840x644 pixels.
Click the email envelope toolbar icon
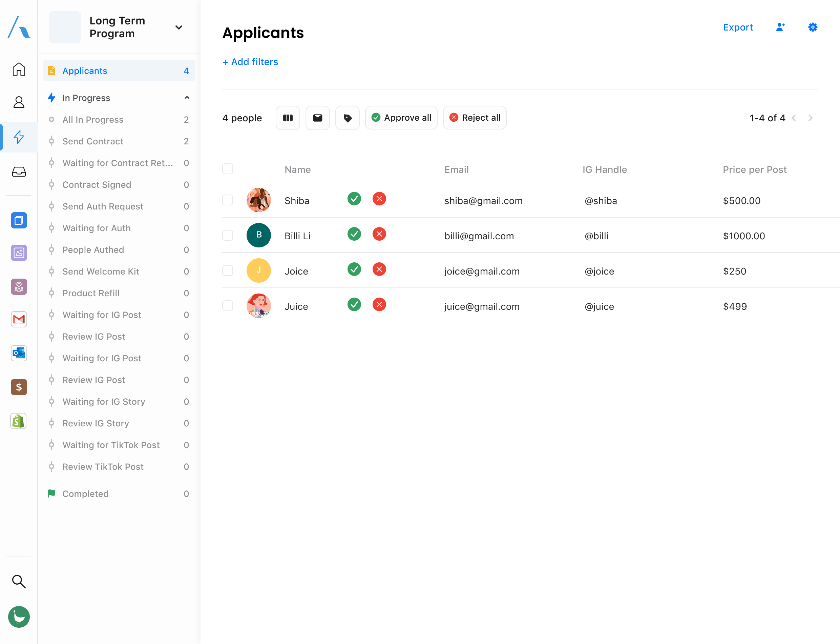coord(317,118)
